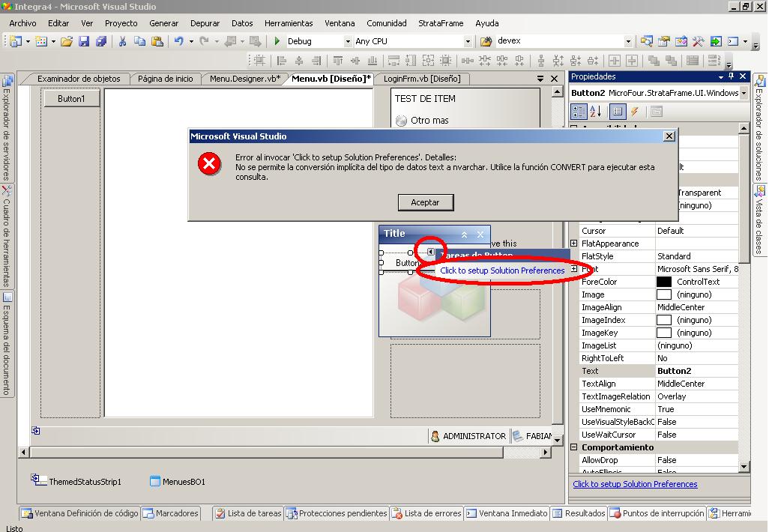Expand the FlatAppearance property node
Image resolution: width=769 pixels, height=532 pixels.
[574, 244]
